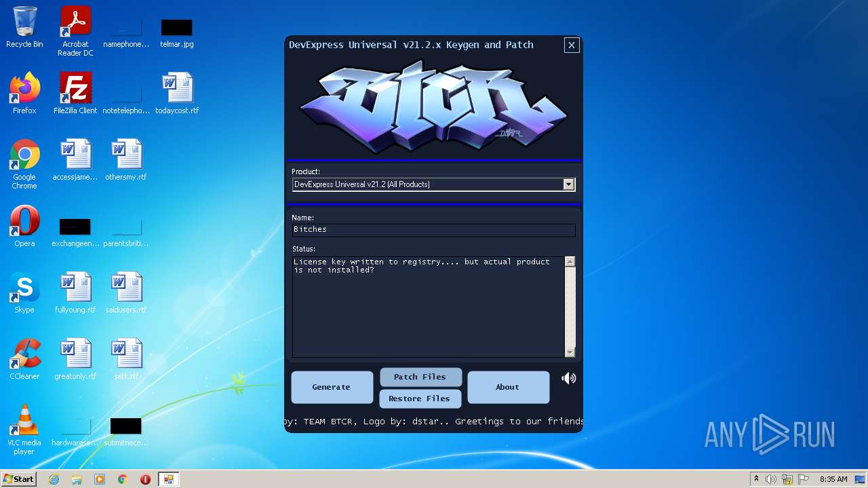Select submitnece... file on desktop
The image size is (868, 488).
(x=126, y=430)
